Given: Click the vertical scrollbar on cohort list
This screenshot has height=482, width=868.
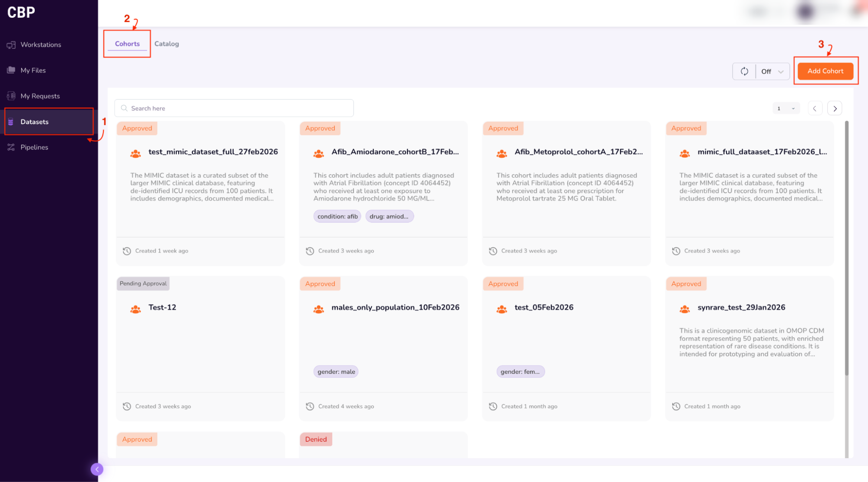Looking at the screenshot, I should click(846, 248).
